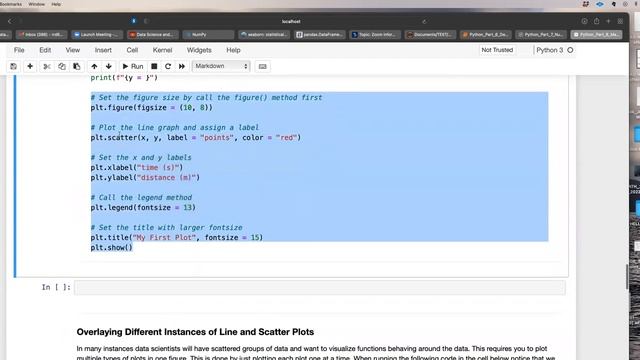Open the command palette keyboard icon
The width and height of the screenshot is (640, 360).
(262, 66)
